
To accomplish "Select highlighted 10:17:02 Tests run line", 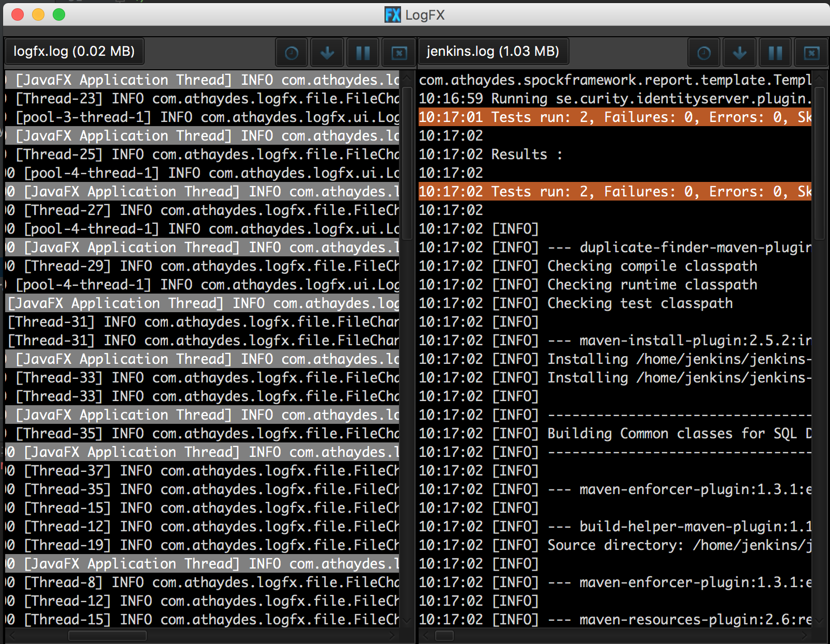I will (x=614, y=192).
